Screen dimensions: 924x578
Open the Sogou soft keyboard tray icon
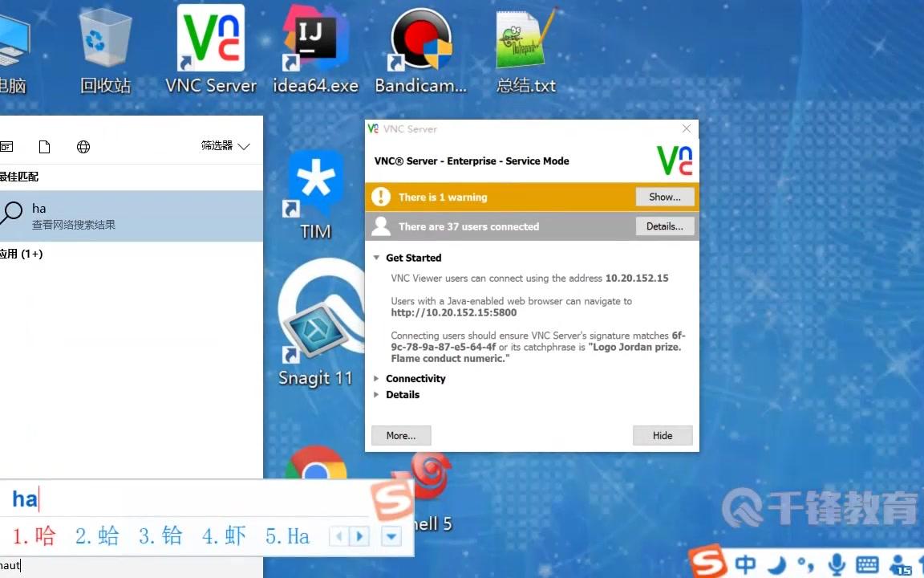click(x=867, y=564)
